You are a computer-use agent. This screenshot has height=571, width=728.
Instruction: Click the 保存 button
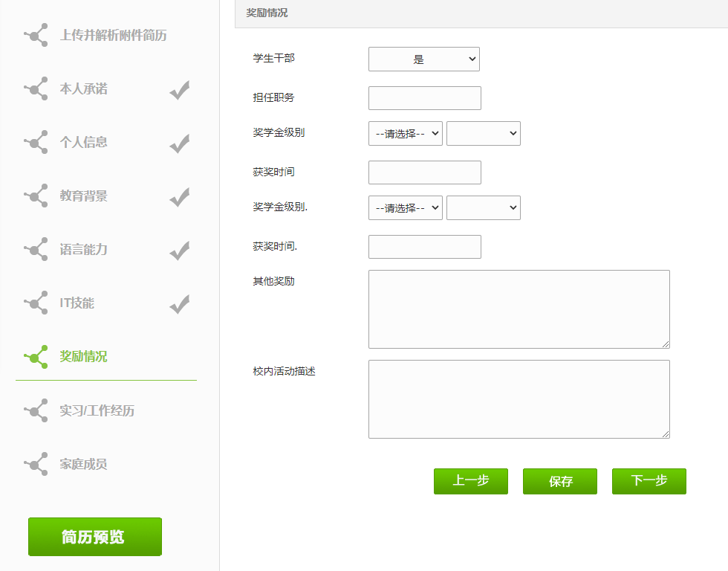(559, 481)
